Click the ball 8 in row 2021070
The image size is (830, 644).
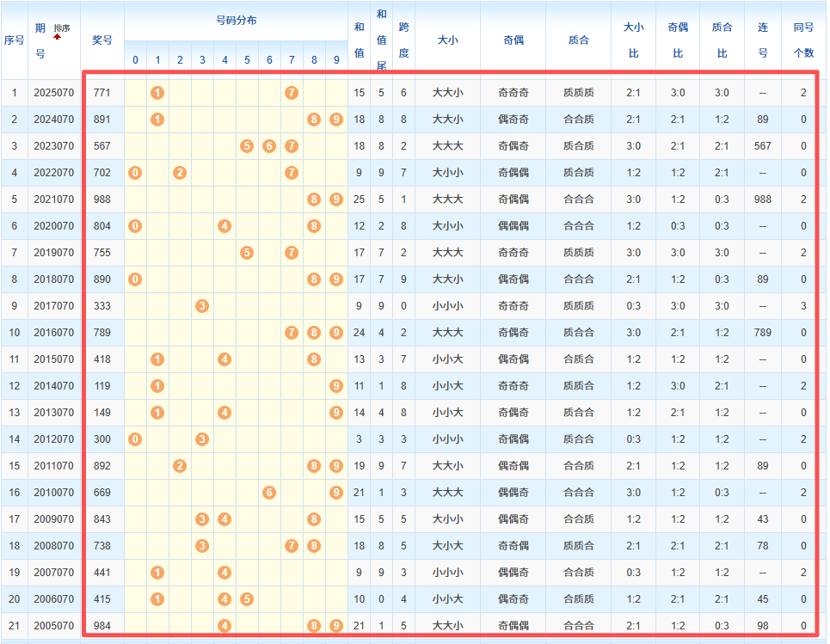pyautogui.click(x=314, y=199)
